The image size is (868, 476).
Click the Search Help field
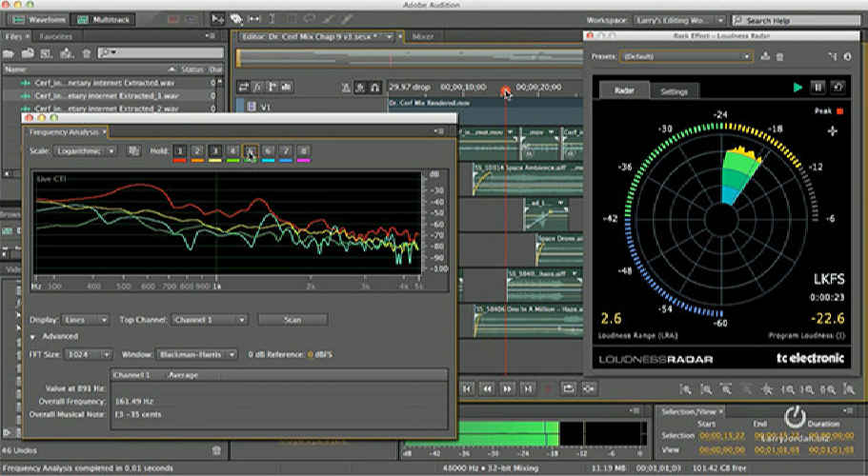pos(795,20)
